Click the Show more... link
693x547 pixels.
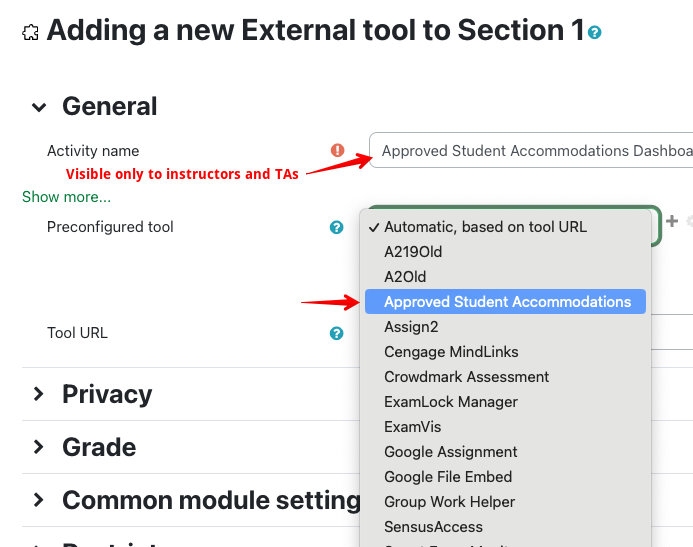tap(66, 197)
